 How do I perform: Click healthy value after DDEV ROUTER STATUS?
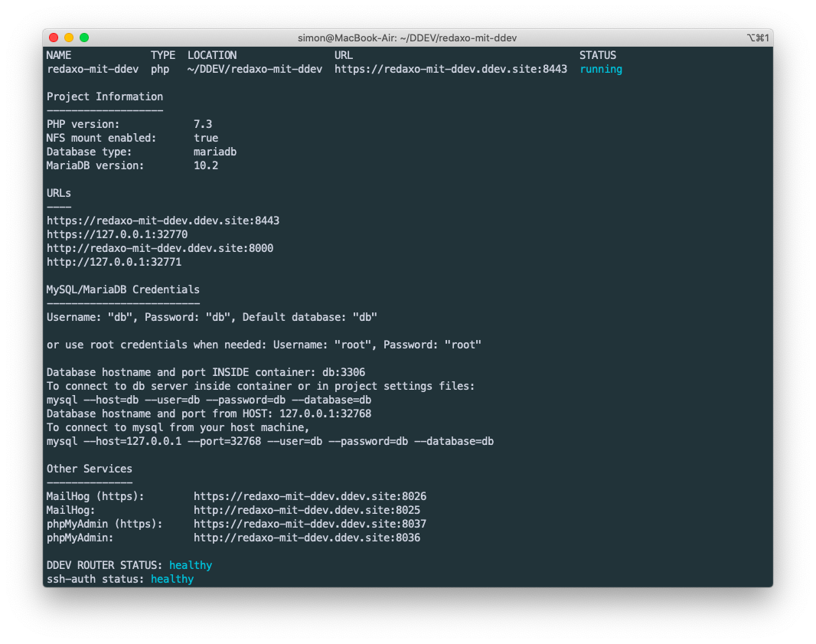click(x=191, y=565)
